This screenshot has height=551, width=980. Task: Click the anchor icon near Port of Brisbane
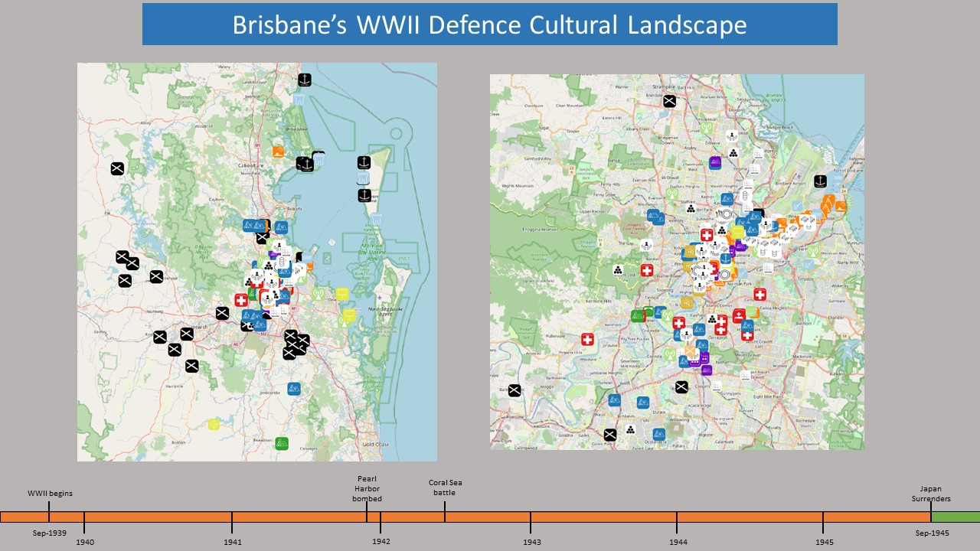click(x=820, y=181)
